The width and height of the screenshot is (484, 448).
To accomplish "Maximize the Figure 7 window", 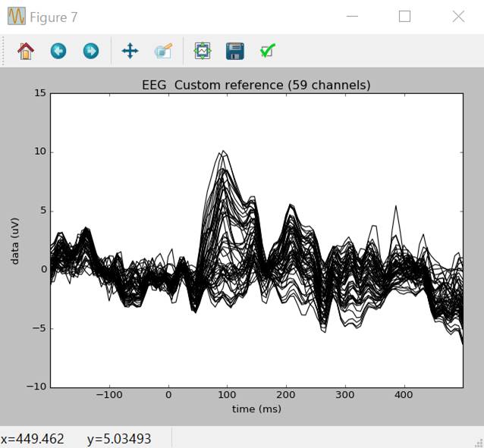I will pos(404,17).
